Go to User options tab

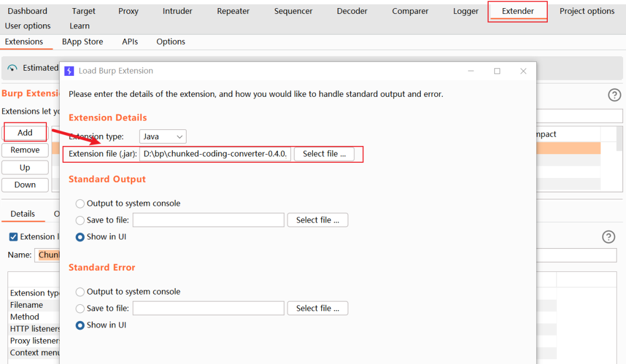[x=28, y=26]
